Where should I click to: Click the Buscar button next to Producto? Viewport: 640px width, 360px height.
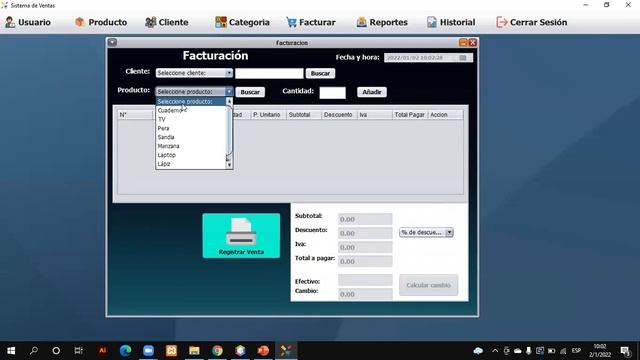tap(250, 92)
